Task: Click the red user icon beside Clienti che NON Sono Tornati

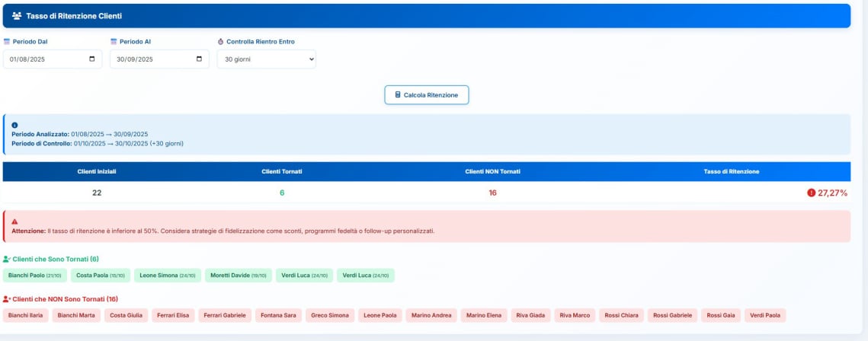Action: tap(7, 299)
